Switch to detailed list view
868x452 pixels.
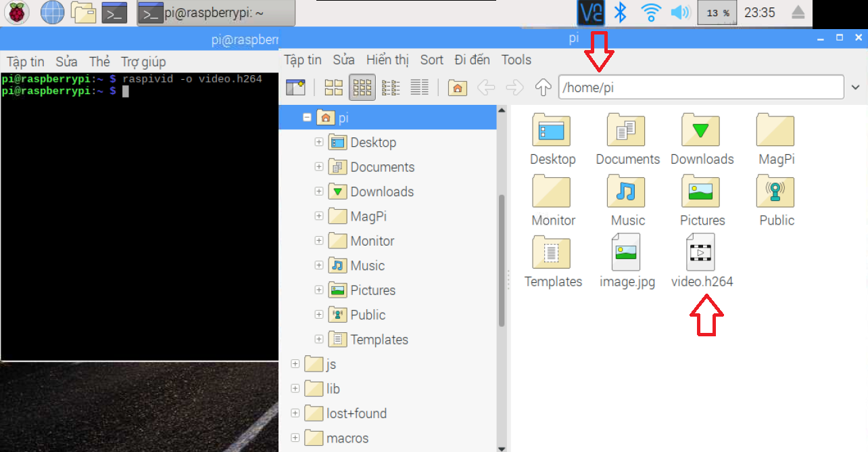pyautogui.click(x=419, y=87)
